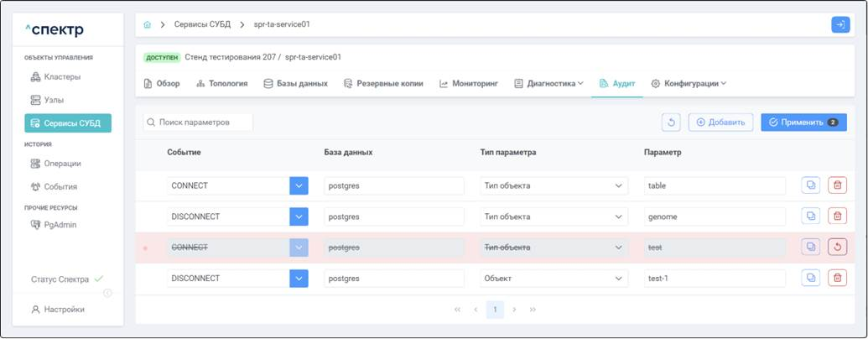868x339 pixels.
Task: Open event dropdown for the table row
Action: [299, 185]
